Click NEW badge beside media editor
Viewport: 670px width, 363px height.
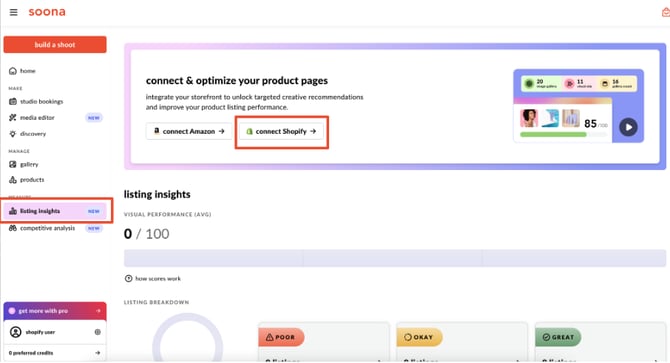[x=94, y=118]
